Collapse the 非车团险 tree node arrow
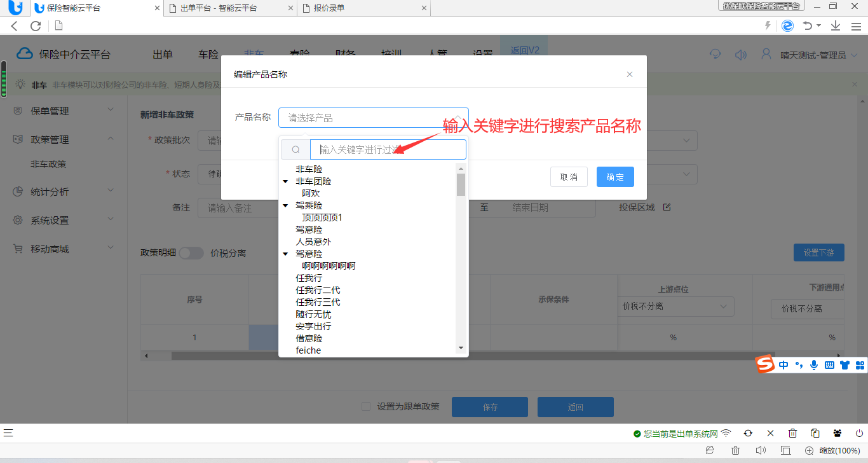 click(x=286, y=182)
